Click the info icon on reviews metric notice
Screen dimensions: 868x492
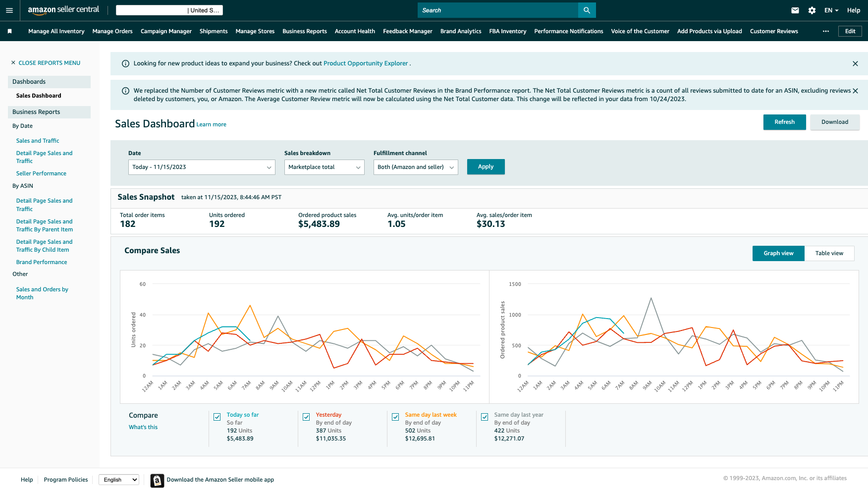tap(125, 91)
